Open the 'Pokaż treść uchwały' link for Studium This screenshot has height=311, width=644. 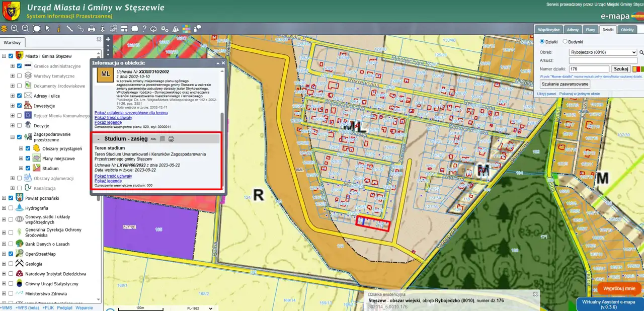click(113, 176)
